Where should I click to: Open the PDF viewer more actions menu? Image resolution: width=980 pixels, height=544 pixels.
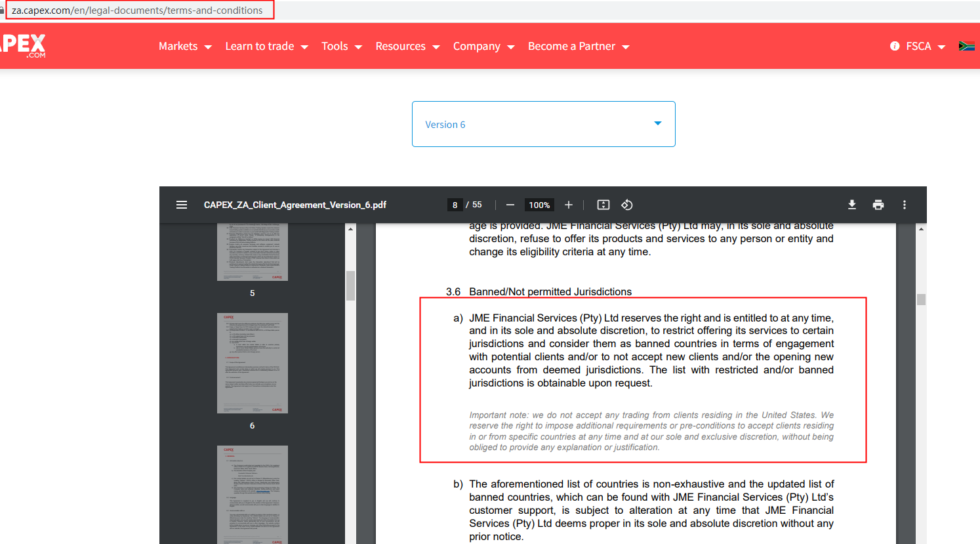click(905, 205)
